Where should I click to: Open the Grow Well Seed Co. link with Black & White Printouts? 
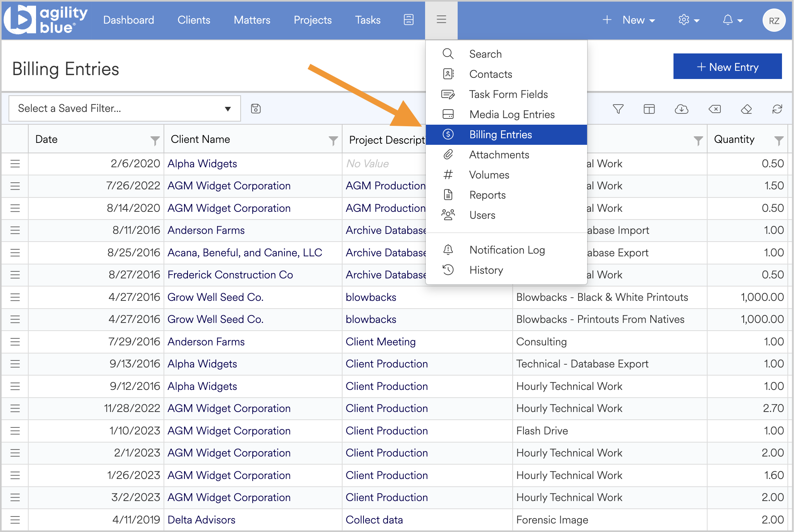(215, 297)
